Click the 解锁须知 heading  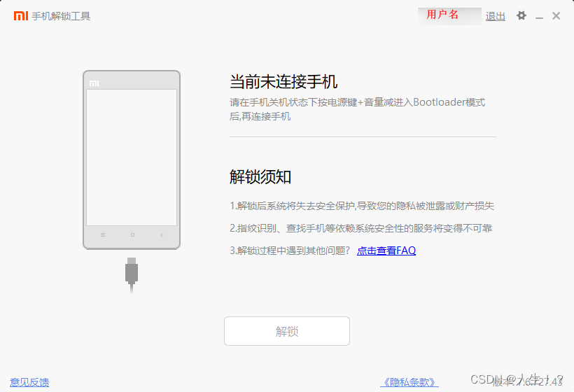tap(260, 177)
